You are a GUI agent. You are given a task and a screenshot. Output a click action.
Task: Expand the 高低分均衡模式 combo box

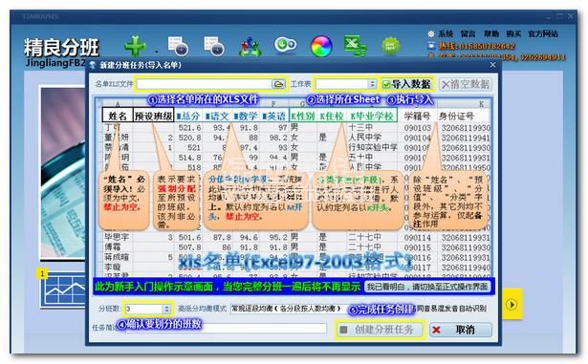[287, 309]
